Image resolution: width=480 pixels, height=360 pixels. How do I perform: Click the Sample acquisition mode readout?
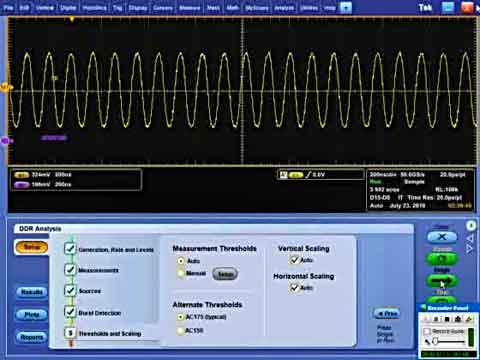[414, 182]
